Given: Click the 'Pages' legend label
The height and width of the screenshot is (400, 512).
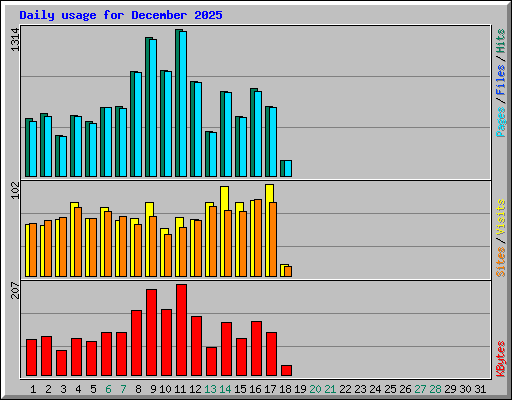Looking at the screenshot, I should pyautogui.click(x=500, y=122).
